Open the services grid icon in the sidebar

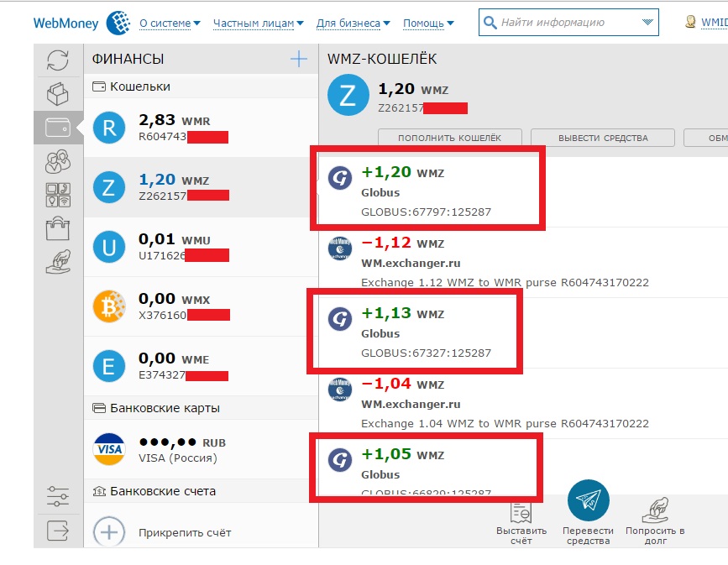[58, 195]
